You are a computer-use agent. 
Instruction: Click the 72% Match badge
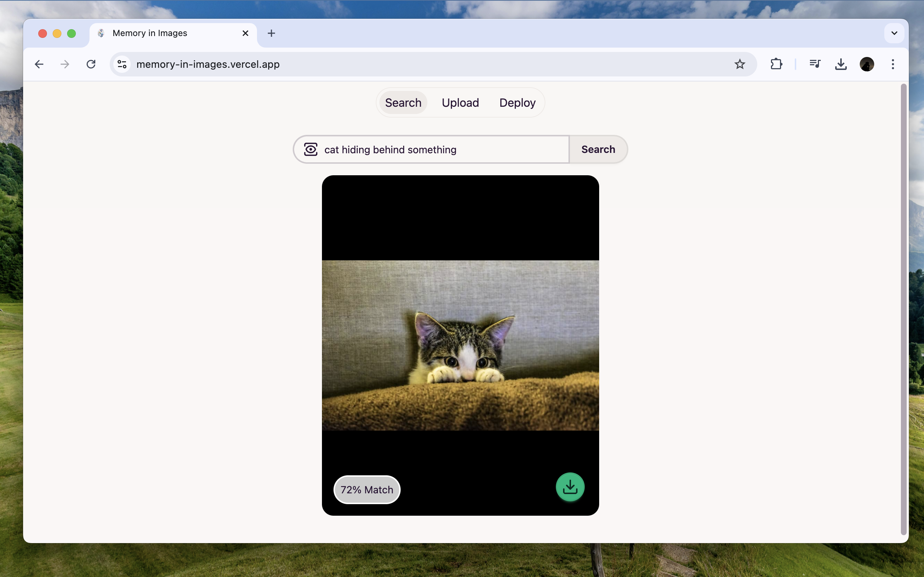(x=367, y=490)
